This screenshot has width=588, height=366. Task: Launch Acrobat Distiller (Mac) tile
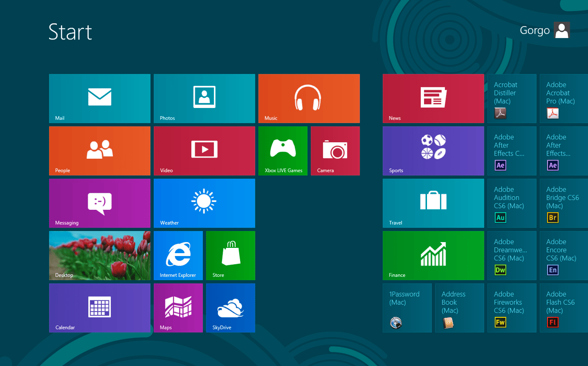[512, 98]
